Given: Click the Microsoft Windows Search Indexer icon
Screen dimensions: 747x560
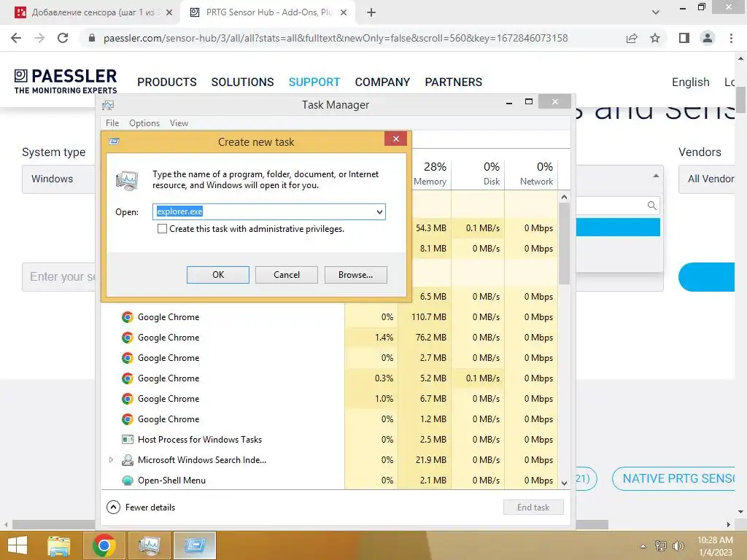Looking at the screenshot, I should pos(127,460).
